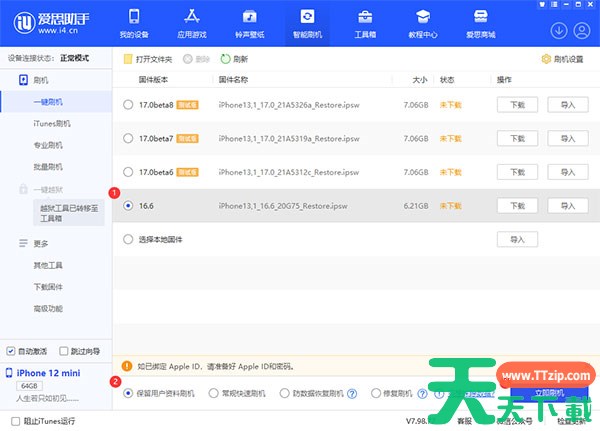The width and height of the screenshot is (600, 431).
Task: Go to 铃声壁纸 section
Action: tap(250, 23)
